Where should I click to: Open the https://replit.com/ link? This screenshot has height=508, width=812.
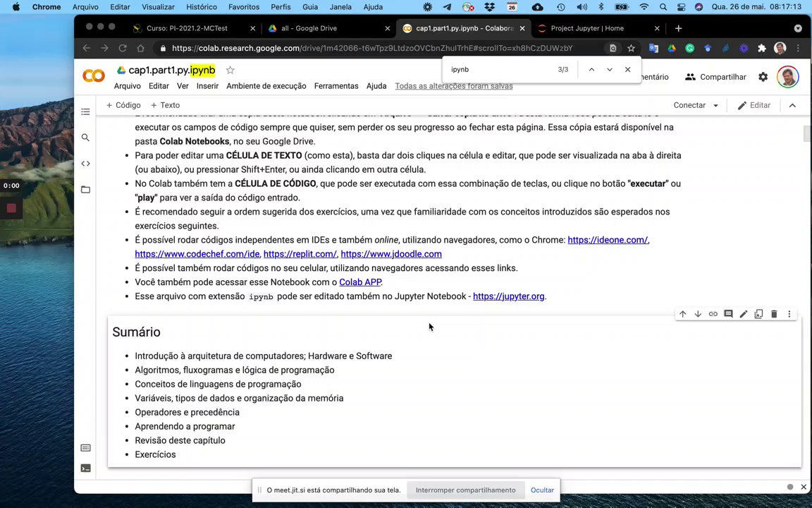(300, 254)
